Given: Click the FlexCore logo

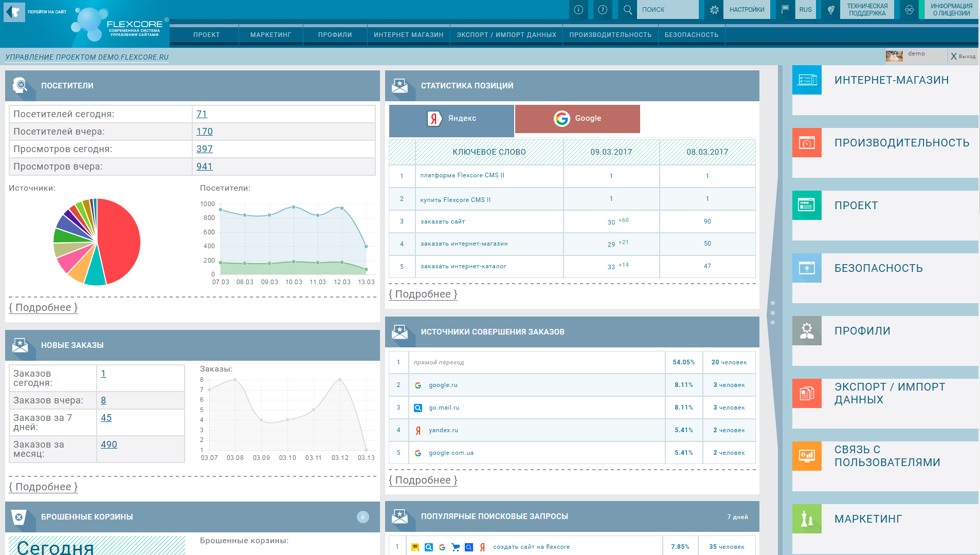Looking at the screenshot, I should [x=119, y=24].
